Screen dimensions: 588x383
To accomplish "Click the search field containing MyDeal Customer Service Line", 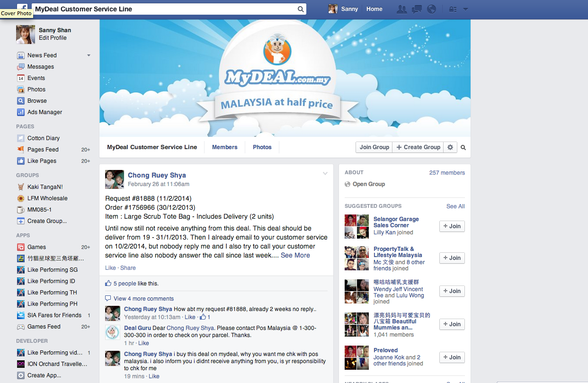I will (x=169, y=9).
